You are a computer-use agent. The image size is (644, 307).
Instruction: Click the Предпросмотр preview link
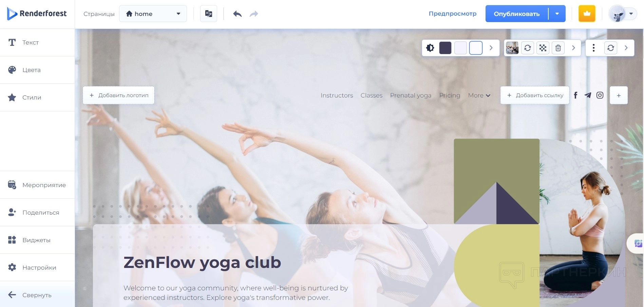(452, 14)
